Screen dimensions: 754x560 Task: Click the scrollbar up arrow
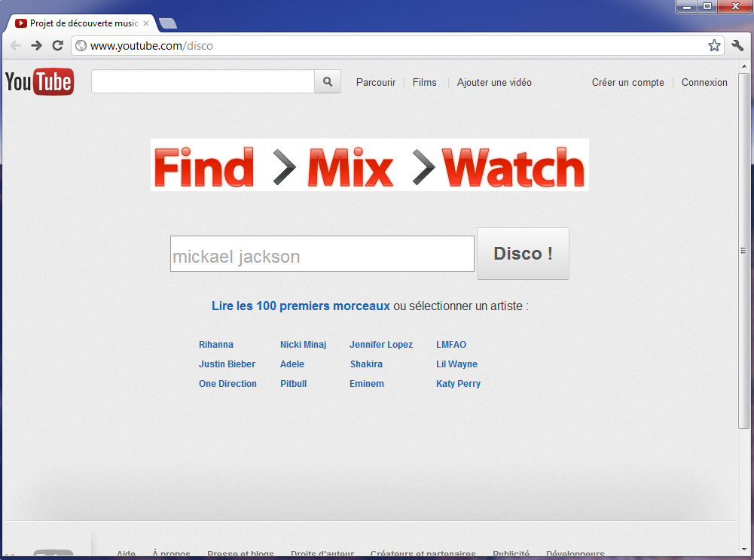click(x=744, y=66)
